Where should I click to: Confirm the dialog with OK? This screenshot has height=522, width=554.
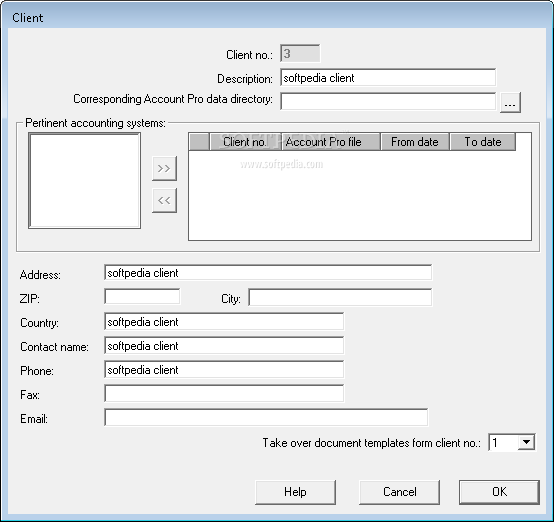coord(499,492)
